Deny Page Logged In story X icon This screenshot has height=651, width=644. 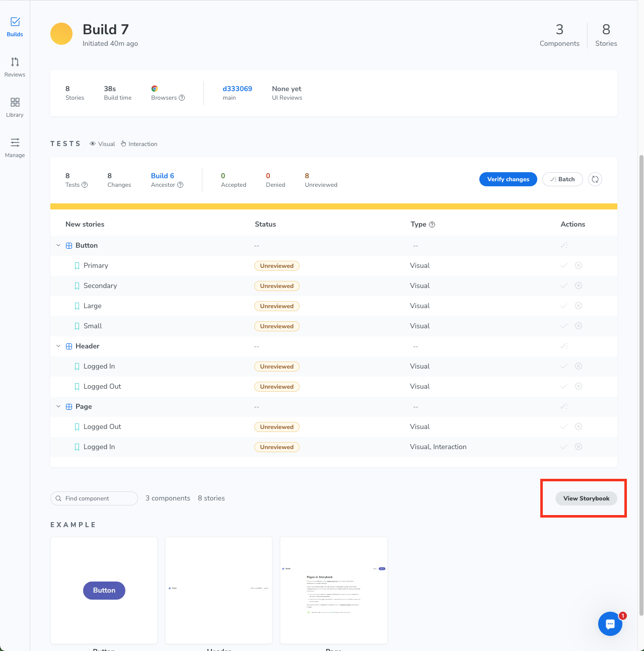pyautogui.click(x=579, y=447)
